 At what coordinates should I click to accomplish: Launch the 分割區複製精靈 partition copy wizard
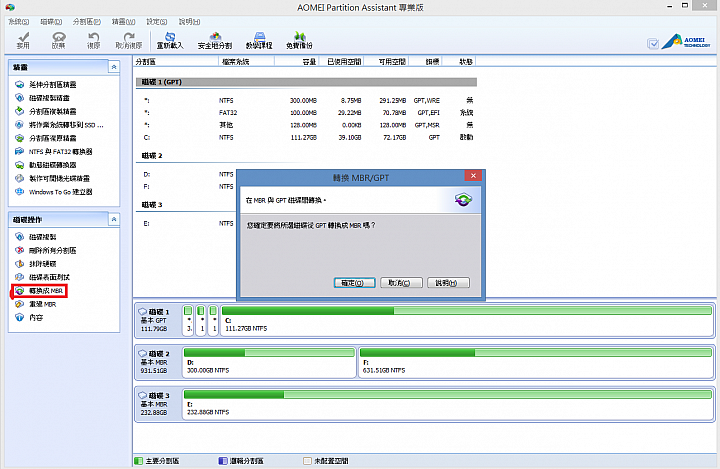point(46,111)
